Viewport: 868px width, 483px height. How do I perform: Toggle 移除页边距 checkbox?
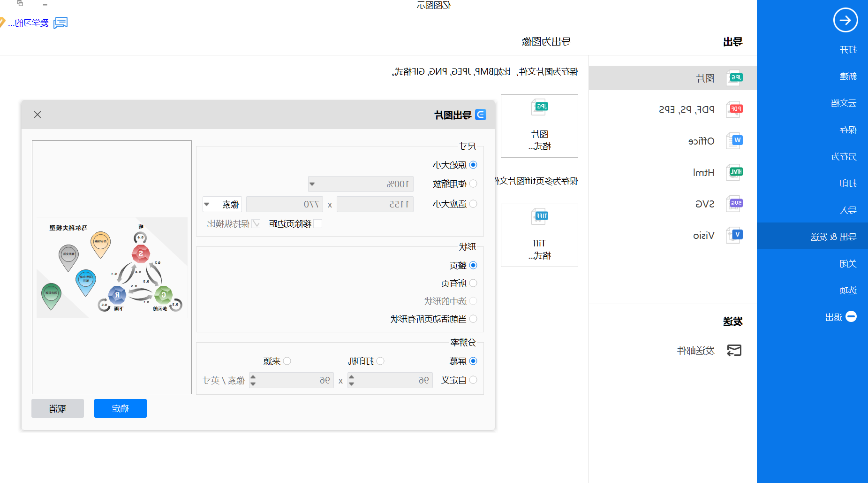(318, 224)
